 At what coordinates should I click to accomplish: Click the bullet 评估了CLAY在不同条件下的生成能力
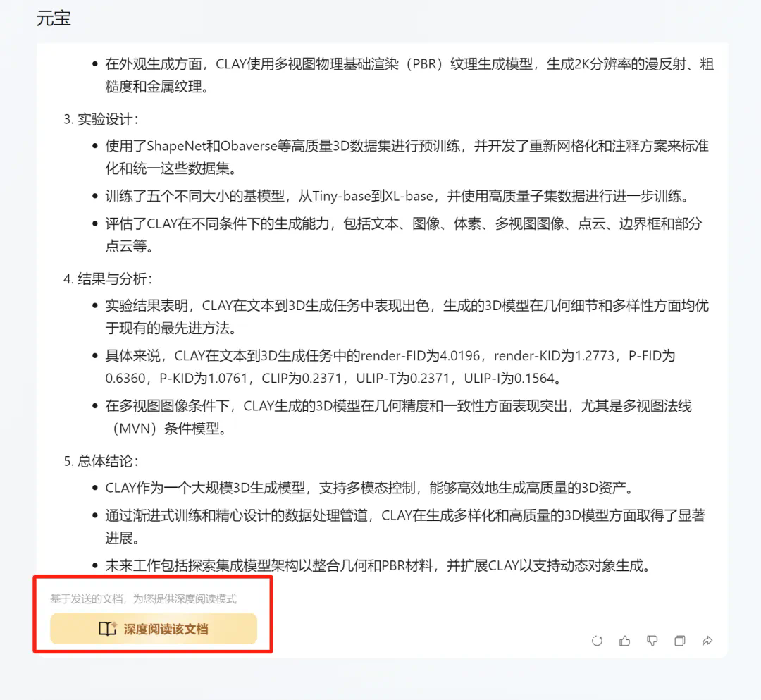click(x=403, y=235)
